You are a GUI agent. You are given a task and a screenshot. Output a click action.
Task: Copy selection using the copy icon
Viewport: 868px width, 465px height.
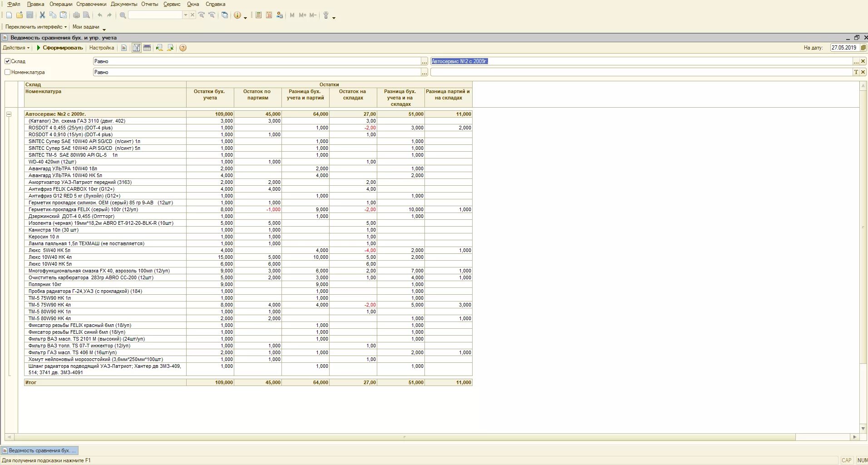click(x=53, y=15)
